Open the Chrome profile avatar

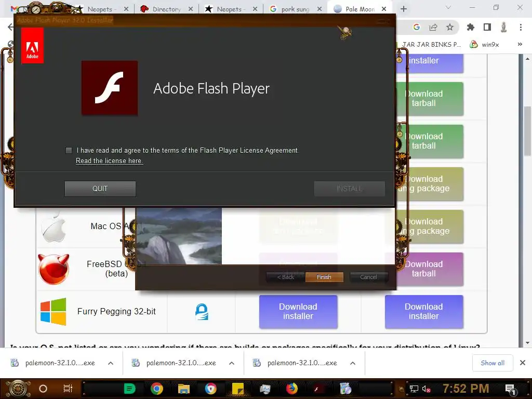tap(504, 27)
